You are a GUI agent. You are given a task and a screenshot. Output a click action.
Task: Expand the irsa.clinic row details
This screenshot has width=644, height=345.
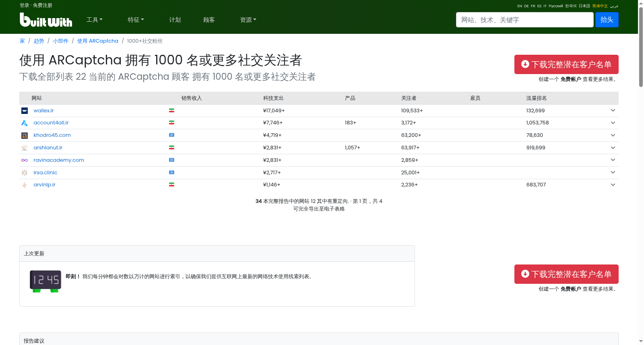coord(613,172)
